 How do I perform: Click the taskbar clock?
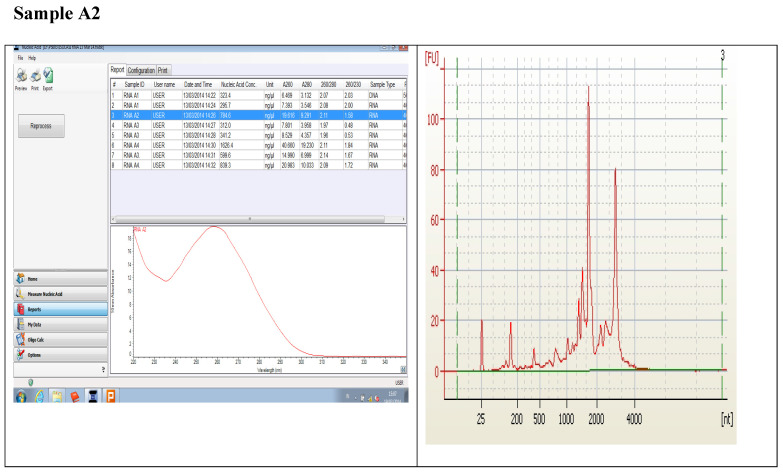point(393,397)
